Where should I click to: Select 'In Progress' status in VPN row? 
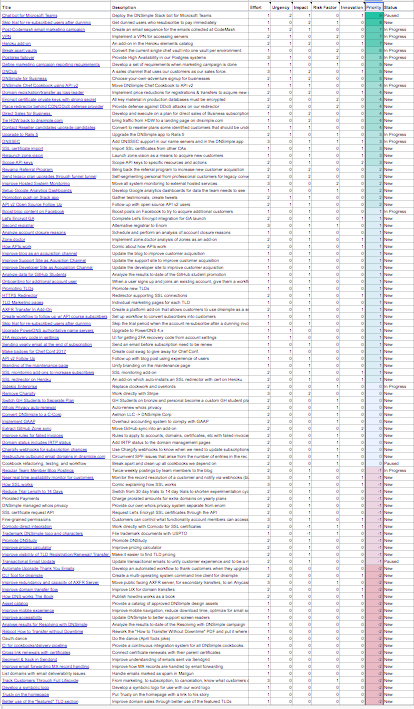(398, 37)
